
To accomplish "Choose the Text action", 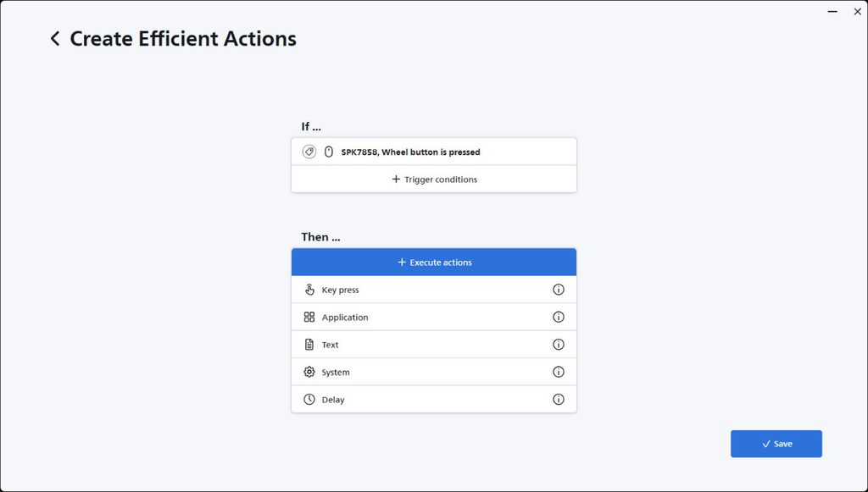I will coord(434,345).
